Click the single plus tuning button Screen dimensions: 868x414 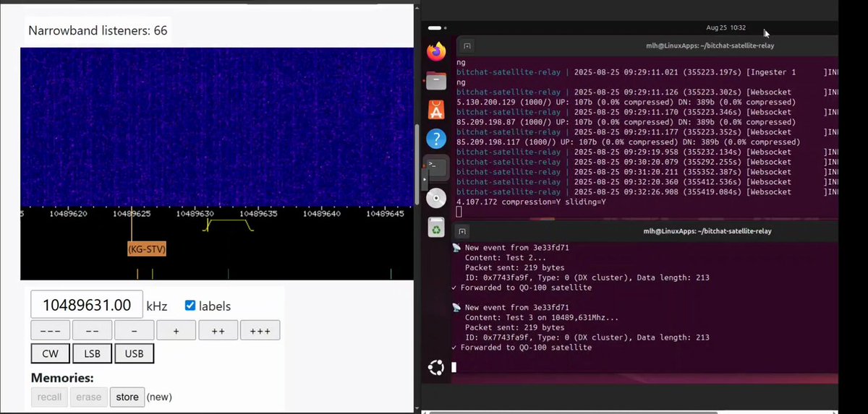(x=176, y=330)
